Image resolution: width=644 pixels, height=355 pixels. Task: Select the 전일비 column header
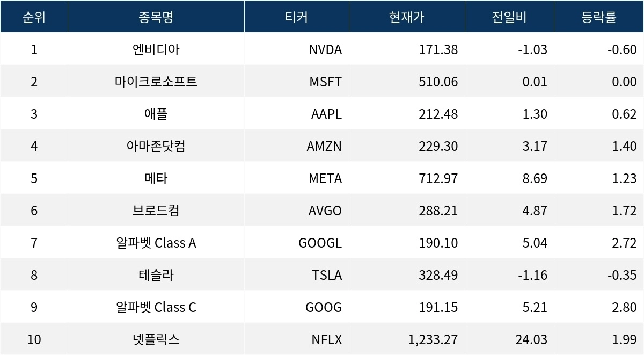pyautogui.click(x=509, y=17)
